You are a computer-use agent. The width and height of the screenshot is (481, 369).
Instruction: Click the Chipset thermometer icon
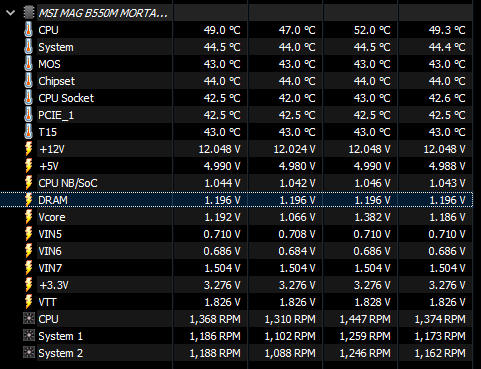click(x=28, y=81)
